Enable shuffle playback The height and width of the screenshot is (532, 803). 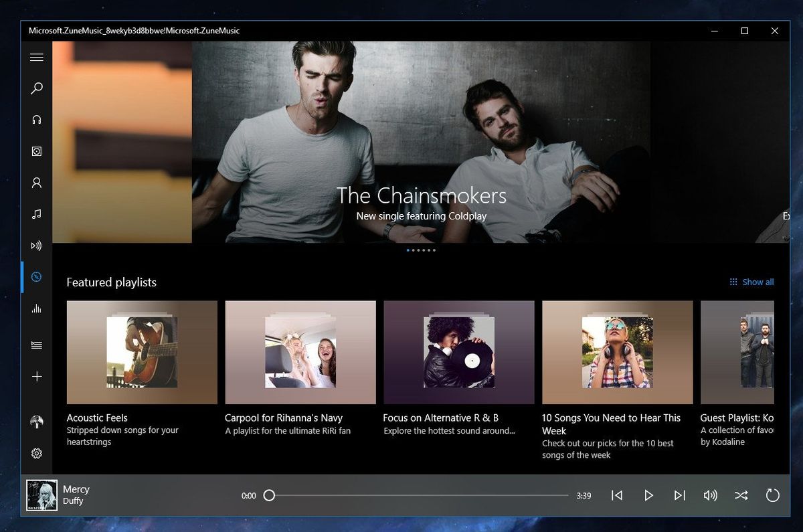[741, 495]
